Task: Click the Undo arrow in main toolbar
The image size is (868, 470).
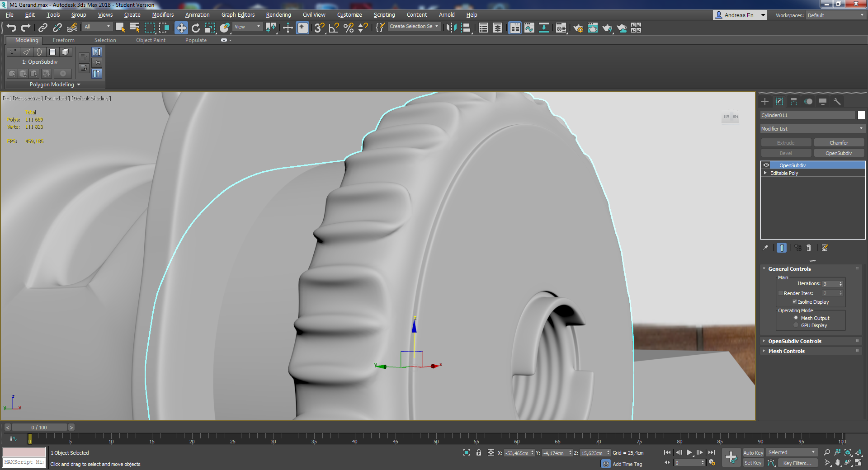Action: (x=11, y=28)
